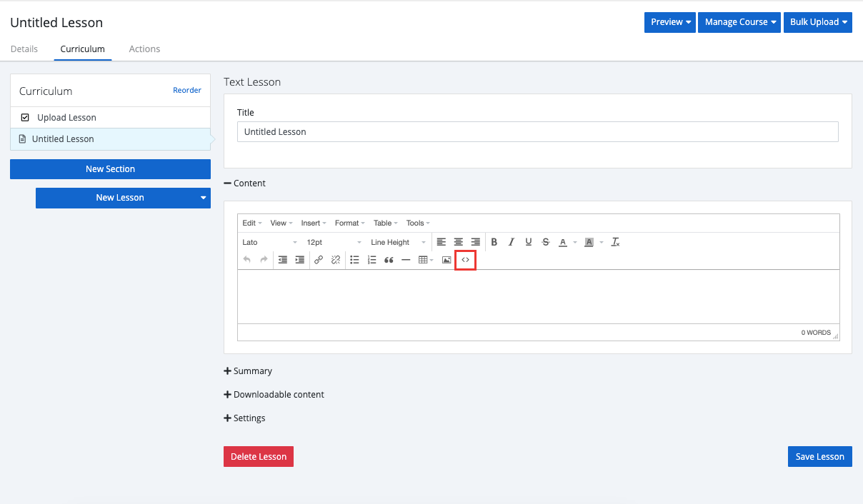Apply blockquote formatting
This screenshot has width=863, height=504.
[389, 260]
